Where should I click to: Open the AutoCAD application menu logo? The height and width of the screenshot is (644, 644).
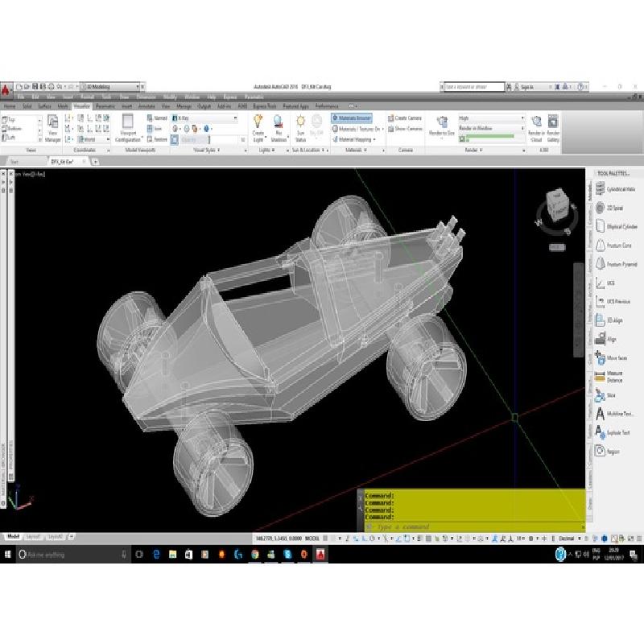pyautogui.click(x=6, y=89)
